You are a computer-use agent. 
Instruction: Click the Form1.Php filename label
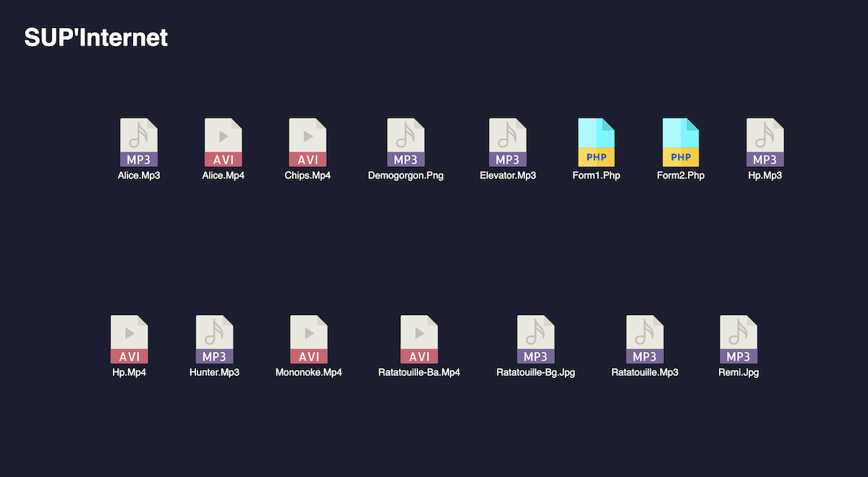pos(597,176)
